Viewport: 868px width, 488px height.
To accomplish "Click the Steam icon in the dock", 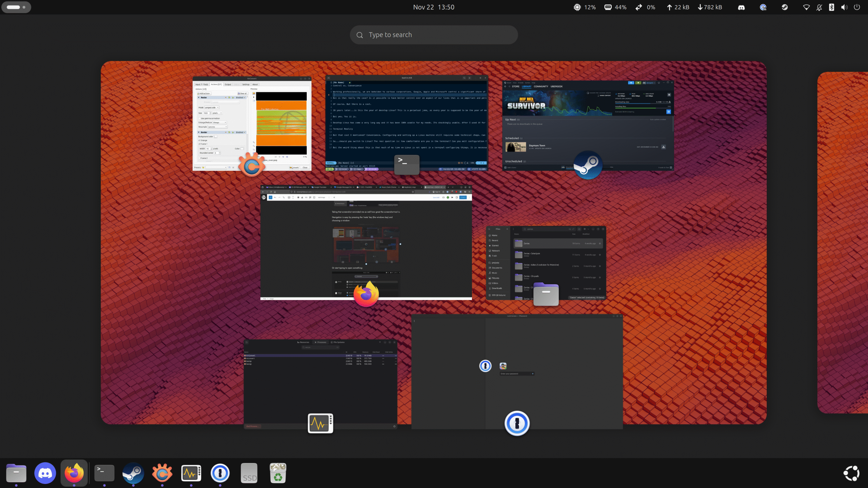I will tap(133, 473).
